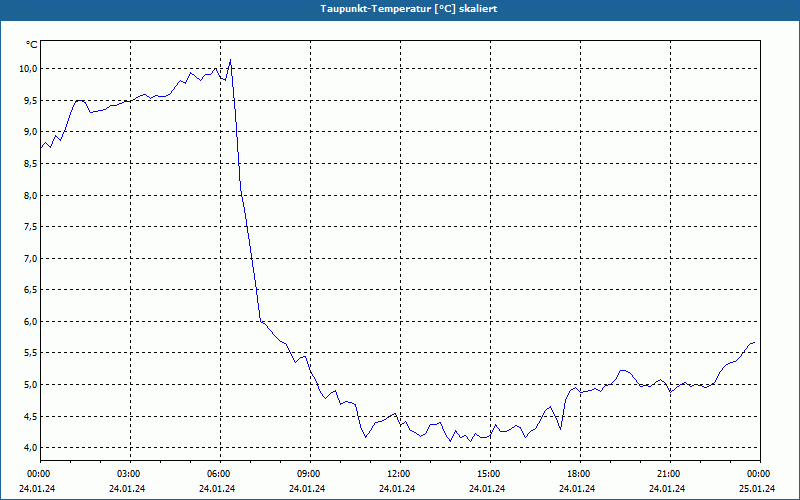Select the 6,5 y-axis label
Image resolution: width=800 pixels, height=500 pixels.
click(30, 290)
